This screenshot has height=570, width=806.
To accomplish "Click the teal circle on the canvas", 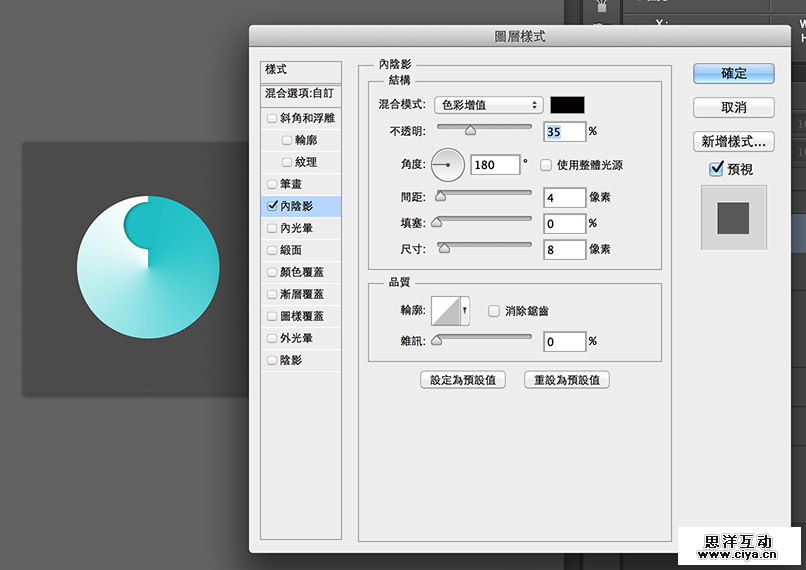I will pos(148,267).
